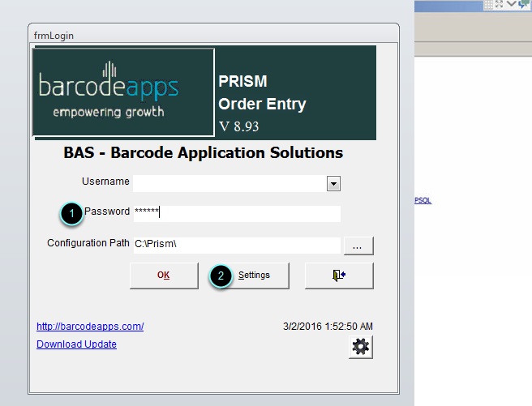Open the PSQL link in background window

point(423,200)
